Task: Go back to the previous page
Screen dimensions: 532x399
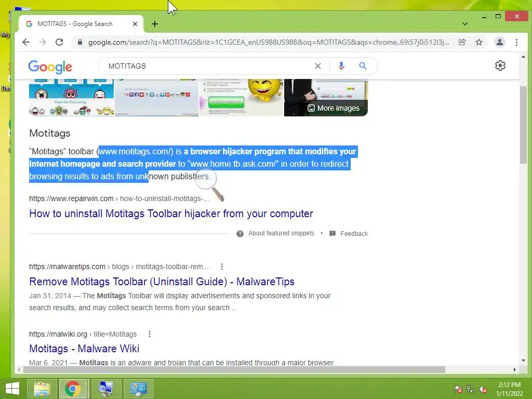Action: (x=26, y=42)
